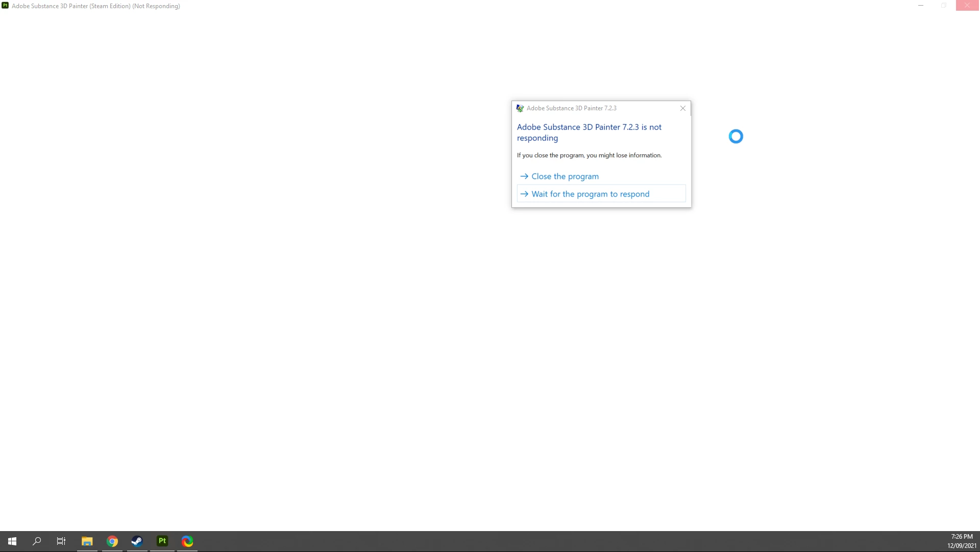Open Task View from the taskbar
980x552 pixels.
pos(61,541)
